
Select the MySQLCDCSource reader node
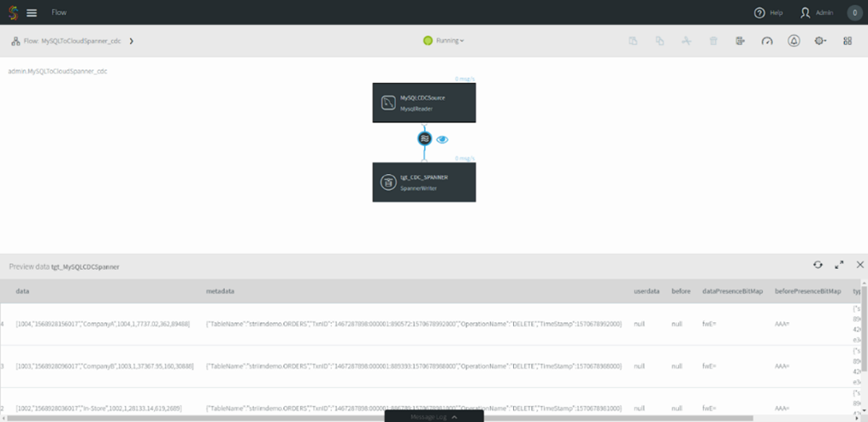coord(424,103)
